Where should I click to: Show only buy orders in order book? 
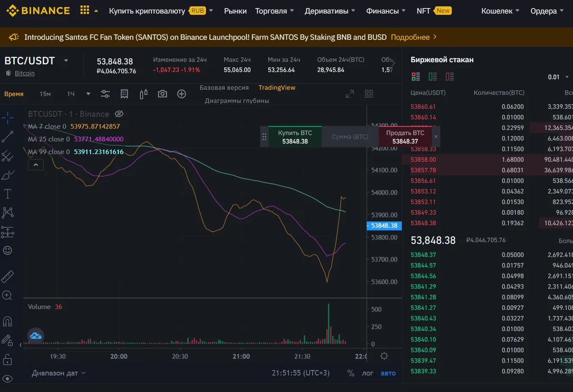(x=433, y=77)
